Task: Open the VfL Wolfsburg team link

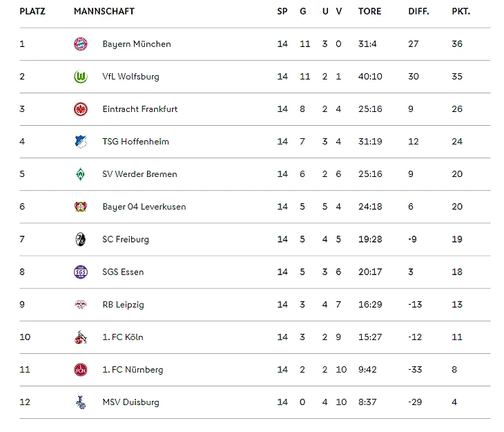Action: [x=130, y=77]
